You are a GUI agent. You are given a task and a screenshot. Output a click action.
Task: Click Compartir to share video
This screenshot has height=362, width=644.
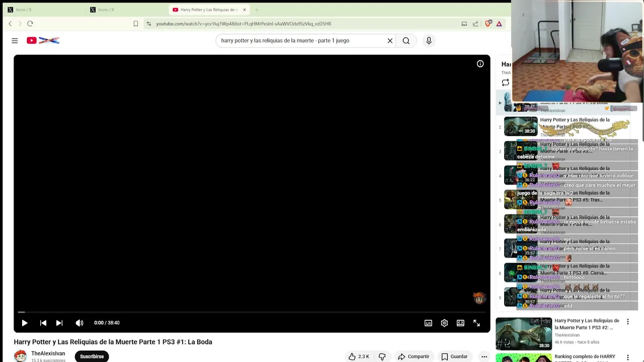414,356
